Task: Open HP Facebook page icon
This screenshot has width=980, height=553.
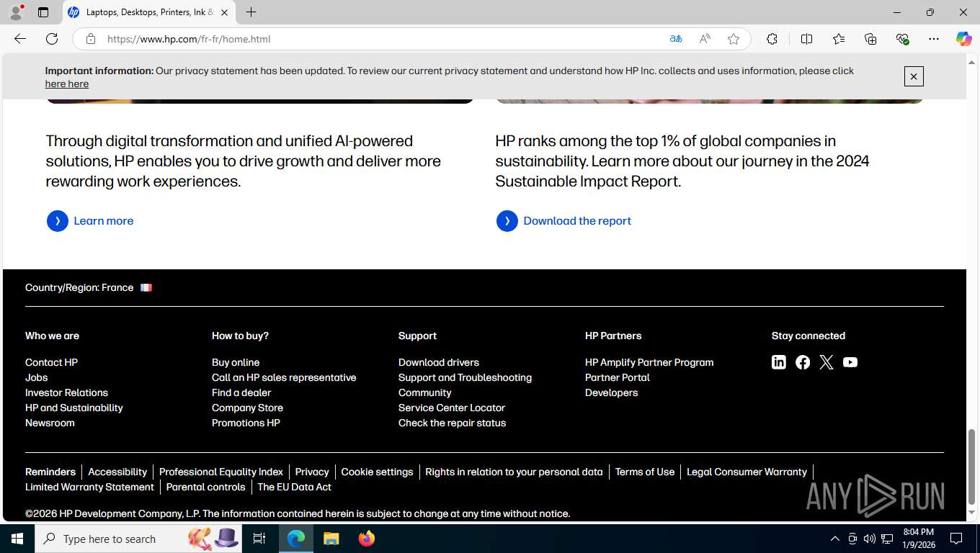Action: click(x=803, y=362)
